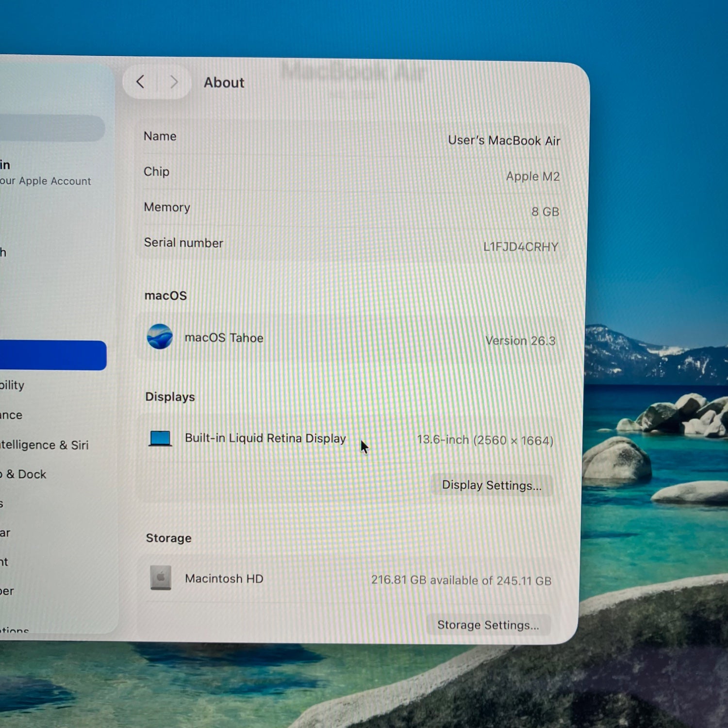Click the "macOS Tahoe" label
This screenshot has height=728, width=728.
224,338
